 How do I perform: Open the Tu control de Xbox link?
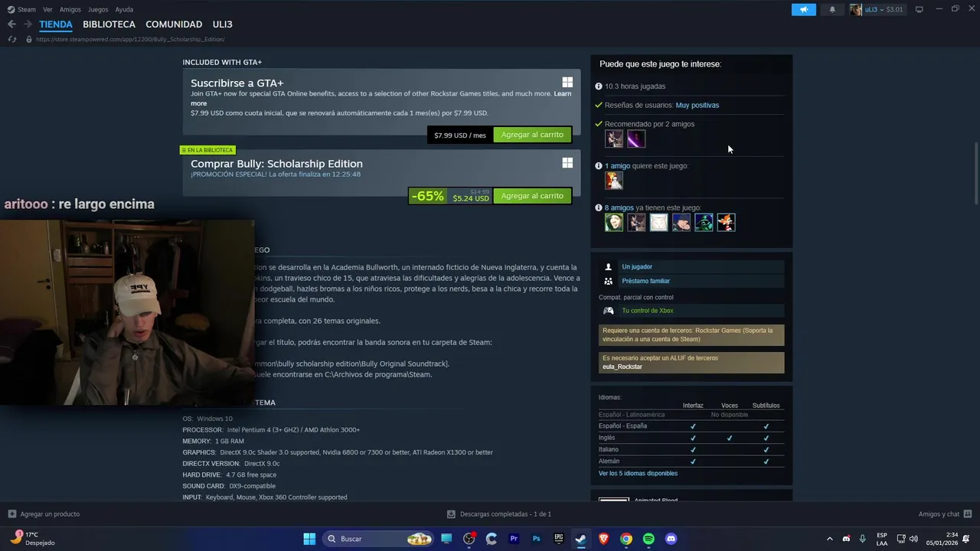pos(648,311)
